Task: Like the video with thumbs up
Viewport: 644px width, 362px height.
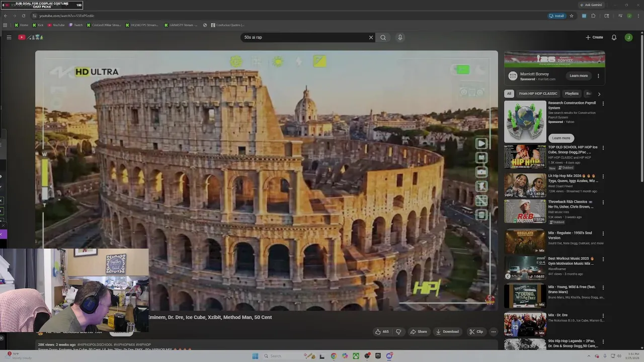Action: (382, 331)
